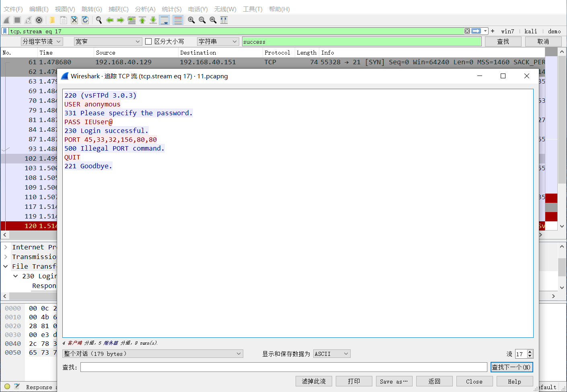
Task: Open the 工具(T) menu
Action: [x=253, y=9]
